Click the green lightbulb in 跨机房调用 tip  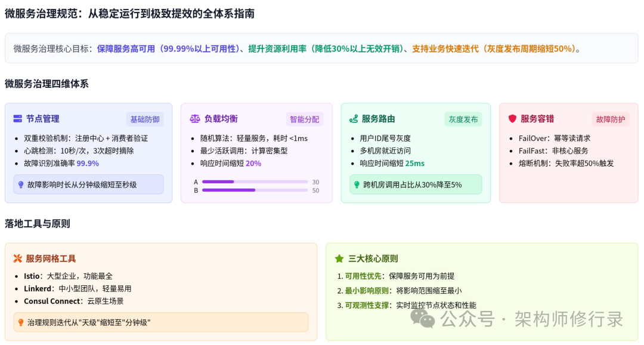pyautogui.click(x=357, y=184)
